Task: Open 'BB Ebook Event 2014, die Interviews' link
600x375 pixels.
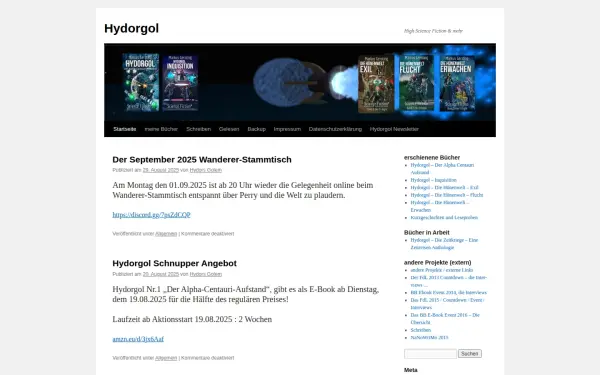Action: click(x=448, y=292)
